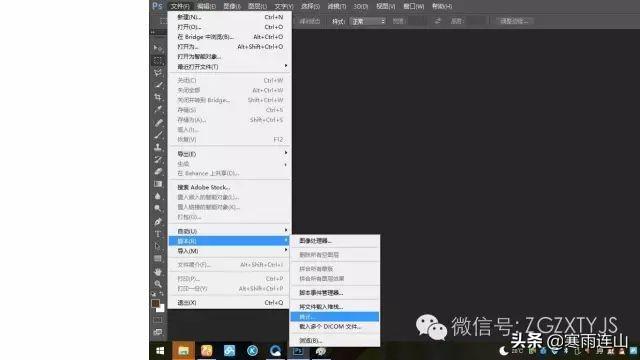Select the Move tool
This screenshot has width=640, height=360.
[x=158, y=48]
